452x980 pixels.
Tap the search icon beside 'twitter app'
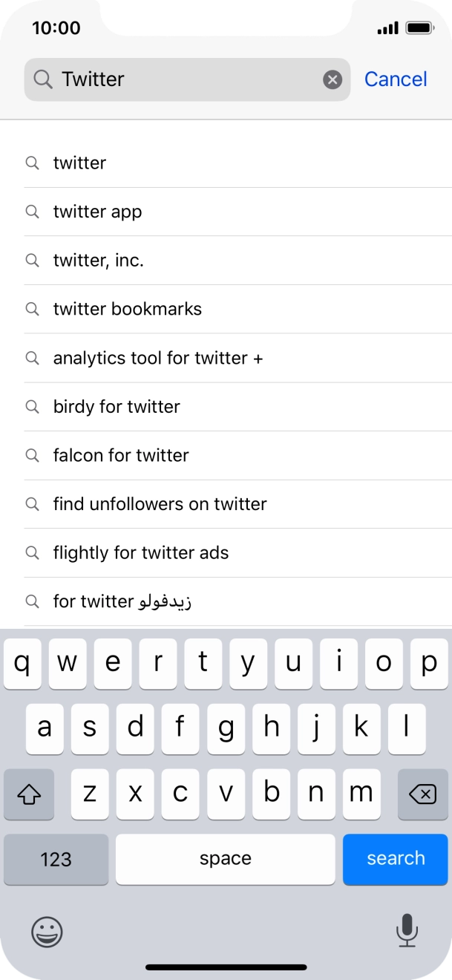32,212
